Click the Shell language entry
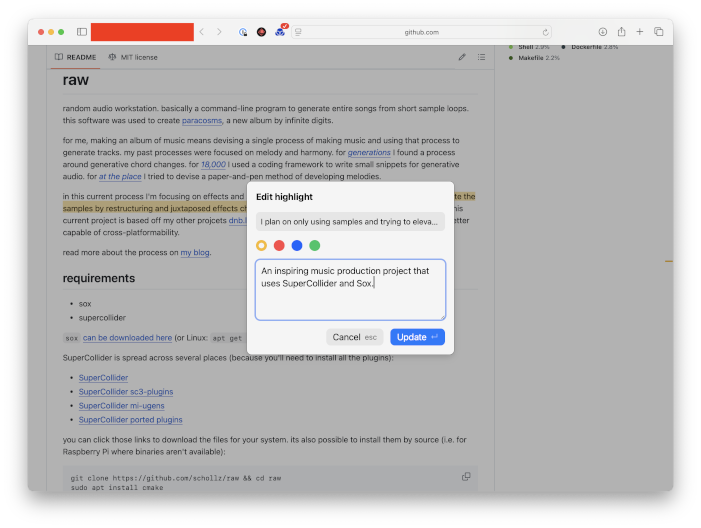701x528 pixels. [x=529, y=47]
